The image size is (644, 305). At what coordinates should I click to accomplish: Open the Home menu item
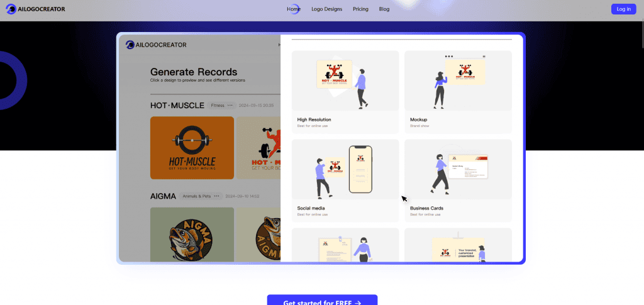(294, 9)
